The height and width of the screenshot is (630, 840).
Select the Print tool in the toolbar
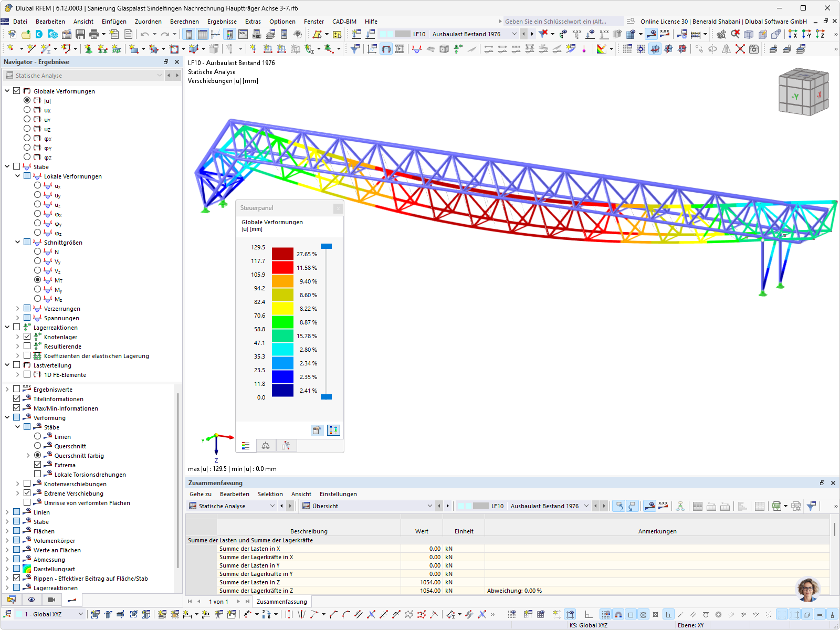point(94,34)
